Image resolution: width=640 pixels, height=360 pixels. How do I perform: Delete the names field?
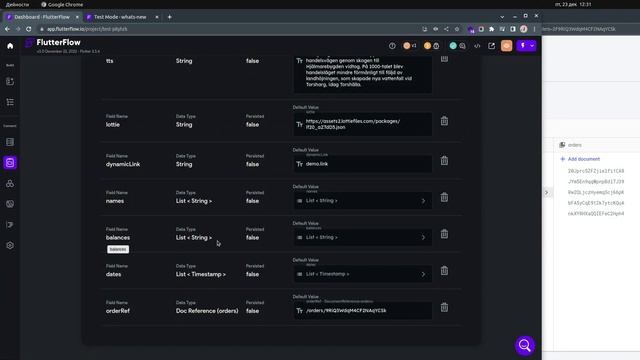pos(444,197)
